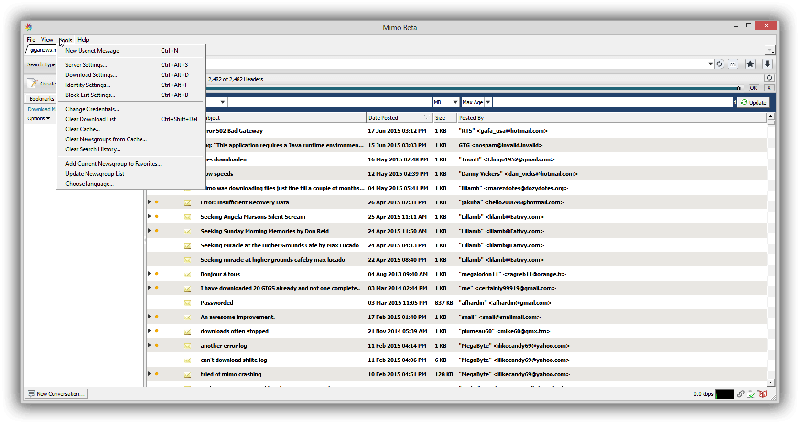Screen dimensions: 800x424
Task: Open the search box history dropdown arrow
Action: click(710, 64)
